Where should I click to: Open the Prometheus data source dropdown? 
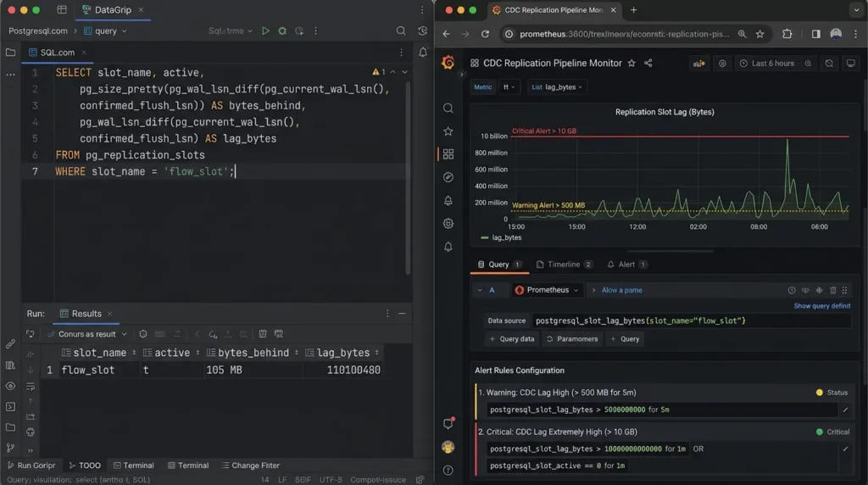pyautogui.click(x=547, y=290)
